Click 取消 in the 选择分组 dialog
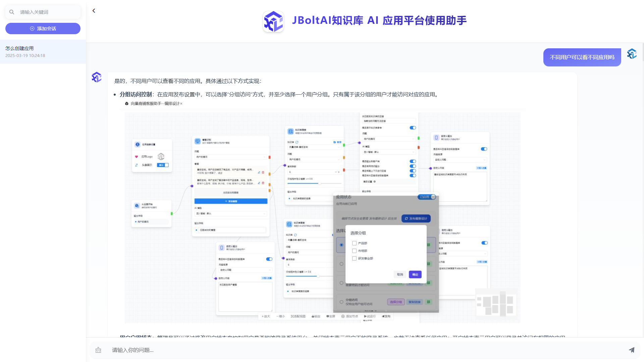 tap(400, 274)
